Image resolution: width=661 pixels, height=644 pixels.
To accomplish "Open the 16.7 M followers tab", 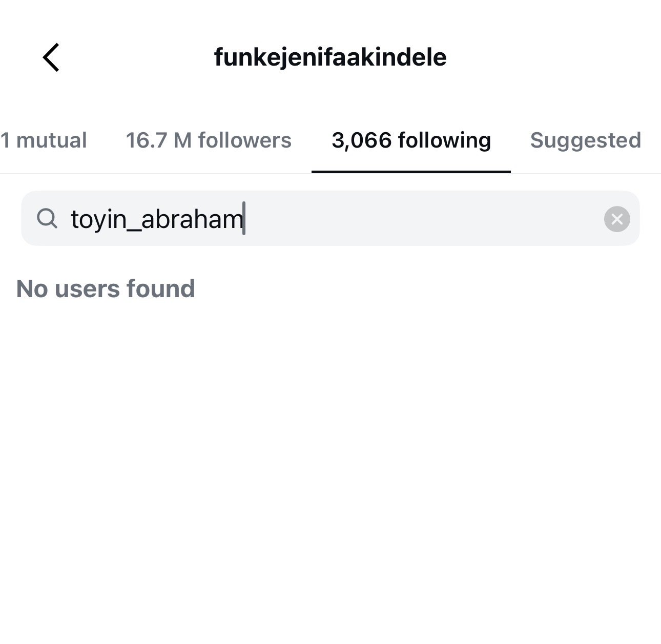I will (209, 140).
